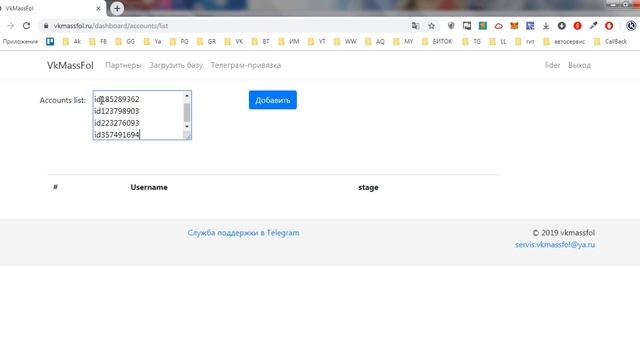
Task: Open the Ya bookmark folder
Action: pos(153,41)
